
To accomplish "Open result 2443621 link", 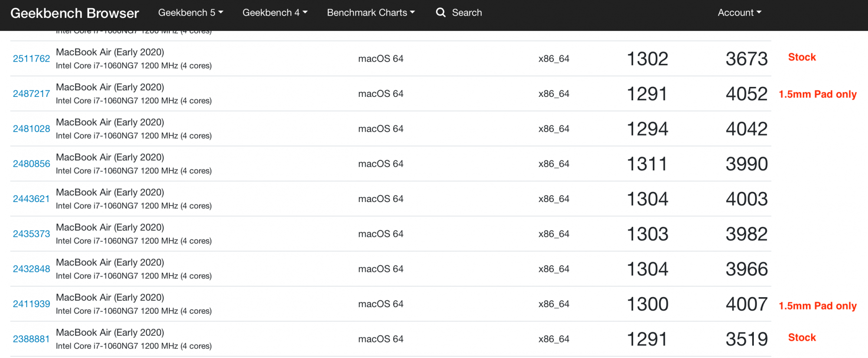I will pyautogui.click(x=31, y=199).
